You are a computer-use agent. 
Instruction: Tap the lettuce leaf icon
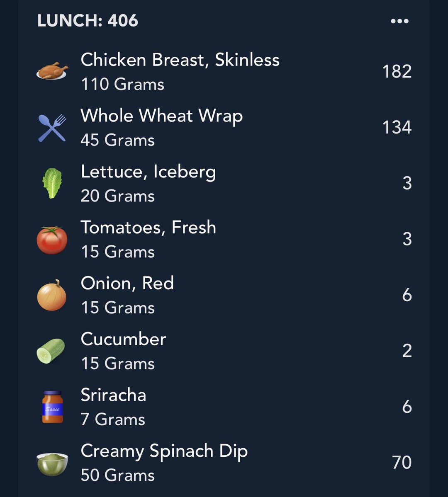pyautogui.click(x=52, y=183)
